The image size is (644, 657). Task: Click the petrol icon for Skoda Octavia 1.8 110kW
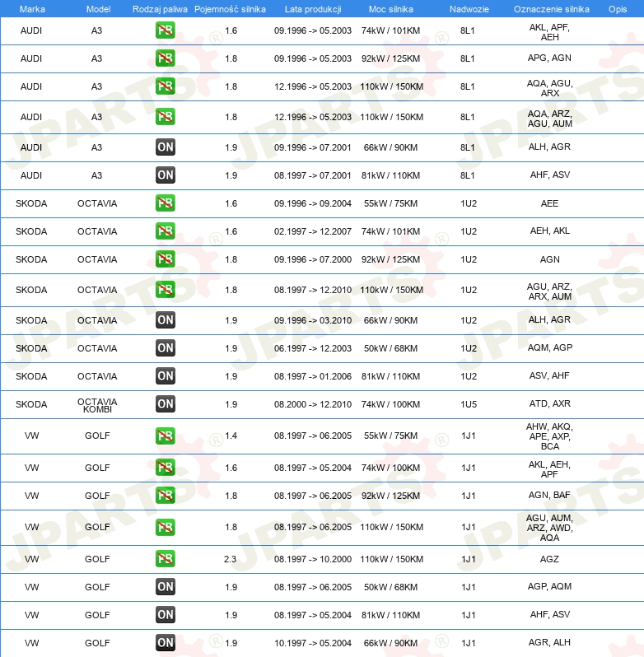pos(165,290)
